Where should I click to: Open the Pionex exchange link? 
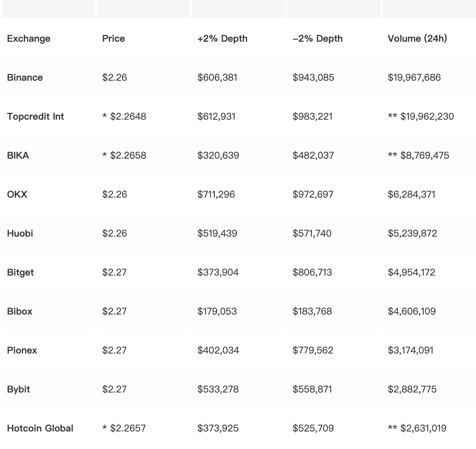click(22, 350)
